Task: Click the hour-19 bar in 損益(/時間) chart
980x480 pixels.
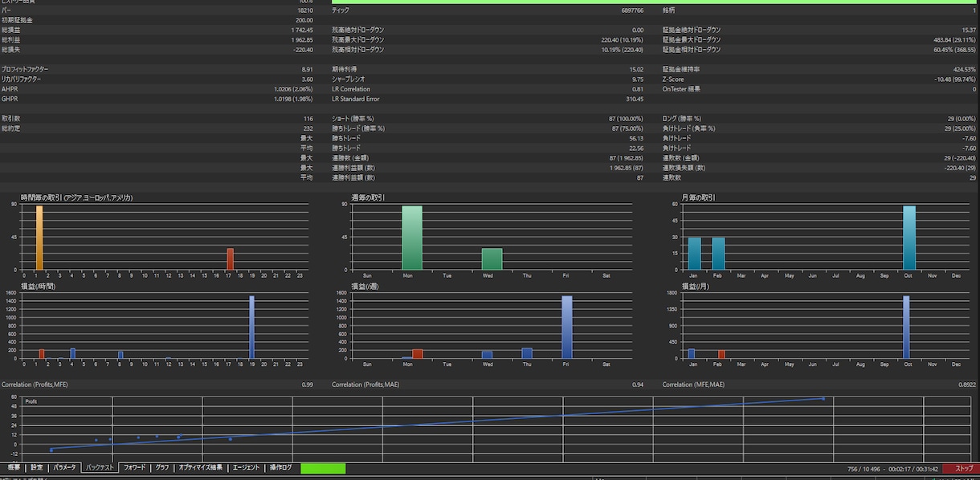Action: (x=251, y=327)
